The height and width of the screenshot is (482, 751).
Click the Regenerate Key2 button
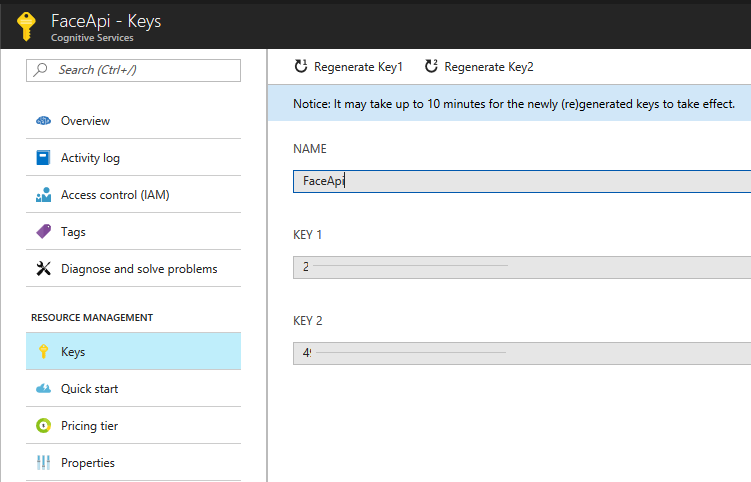pyautogui.click(x=479, y=67)
